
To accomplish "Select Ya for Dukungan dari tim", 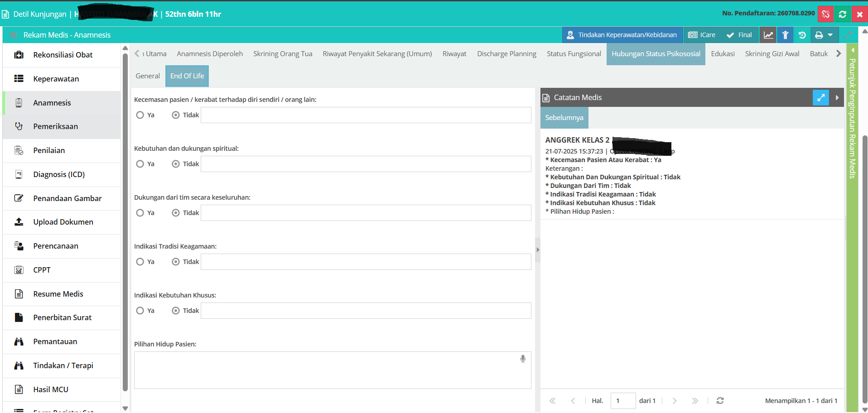I will (x=140, y=213).
